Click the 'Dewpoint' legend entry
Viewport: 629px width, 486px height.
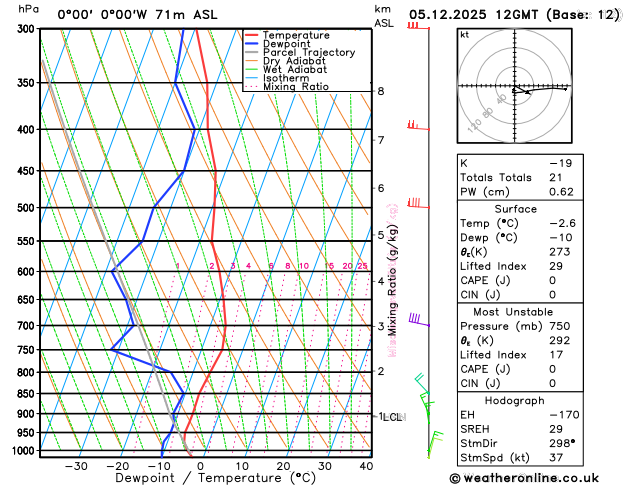coord(286,44)
